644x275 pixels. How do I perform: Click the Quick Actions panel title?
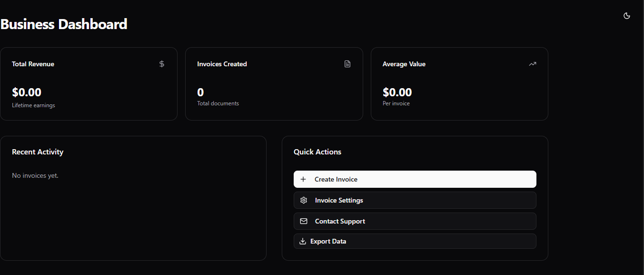(317, 152)
